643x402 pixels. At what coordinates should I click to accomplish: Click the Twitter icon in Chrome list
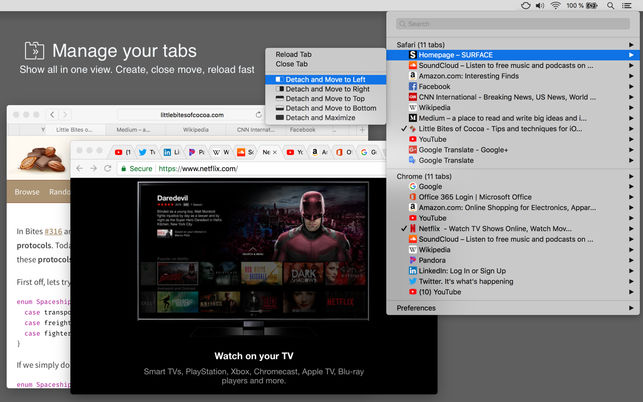[x=413, y=281]
